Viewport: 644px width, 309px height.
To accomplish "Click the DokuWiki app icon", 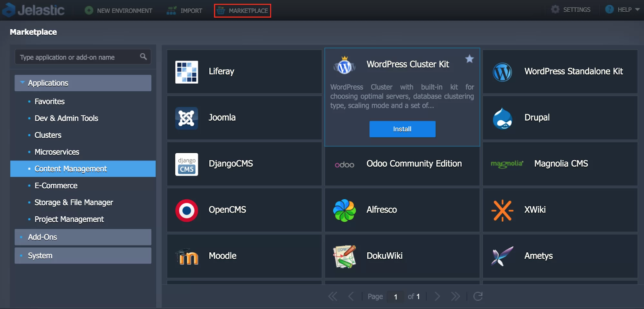I will 345,257.
